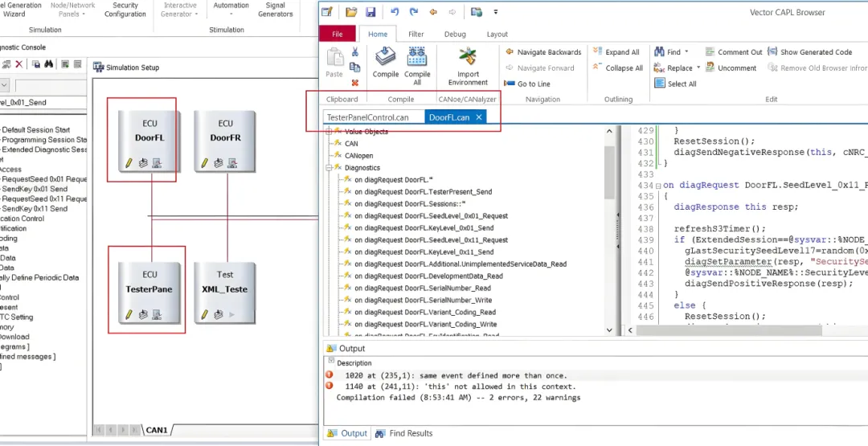Click the Redo arrow in quick access toolbar

[x=414, y=12]
